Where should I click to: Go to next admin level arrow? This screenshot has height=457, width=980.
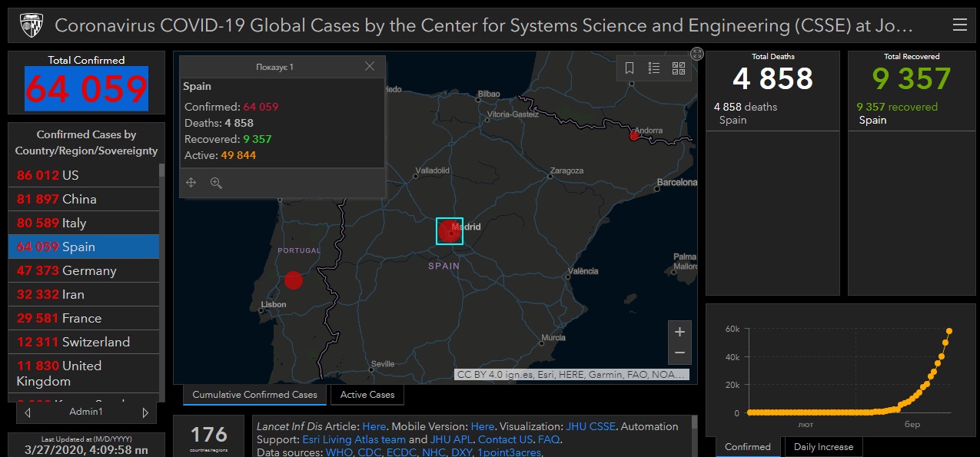(x=145, y=412)
